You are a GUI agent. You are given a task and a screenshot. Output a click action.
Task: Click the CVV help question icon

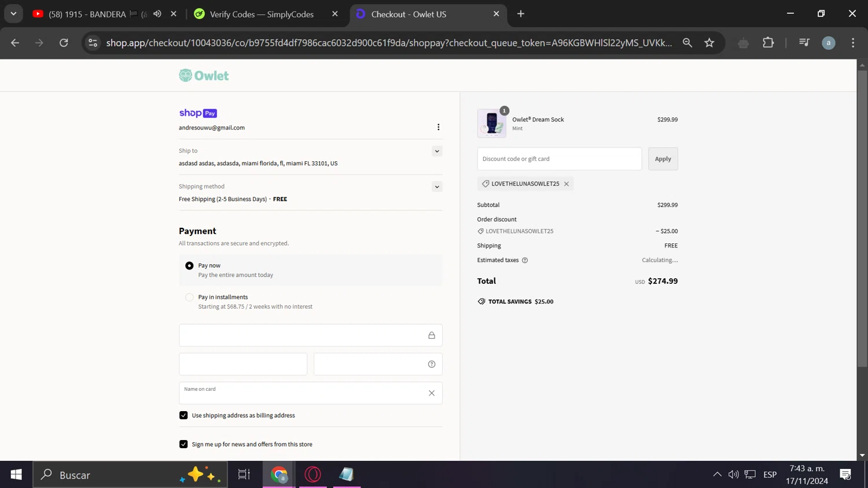pyautogui.click(x=432, y=364)
